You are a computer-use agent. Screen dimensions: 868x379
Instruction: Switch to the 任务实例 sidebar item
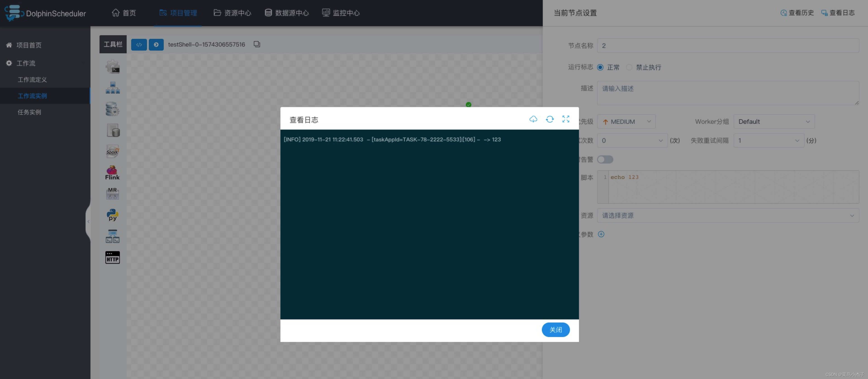coord(29,112)
